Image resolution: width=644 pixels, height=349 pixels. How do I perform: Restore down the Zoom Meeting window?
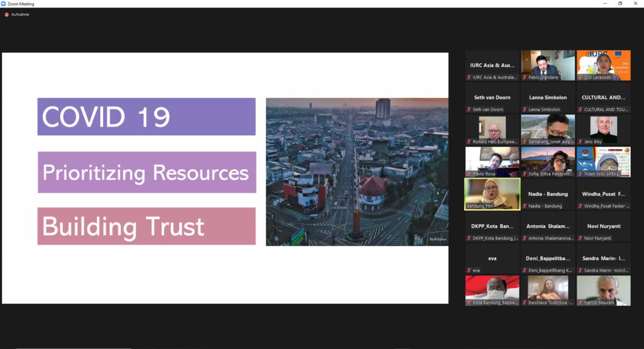click(x=619, y=4)
